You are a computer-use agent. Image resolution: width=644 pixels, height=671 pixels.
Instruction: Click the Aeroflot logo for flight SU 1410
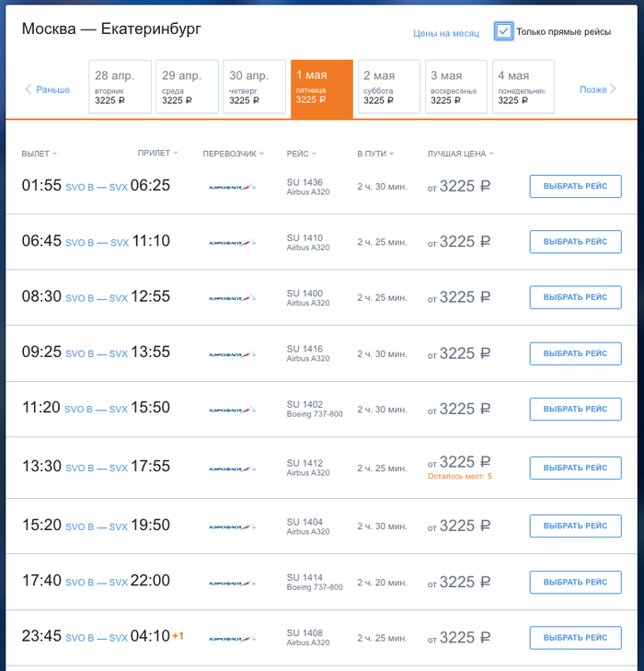[x=231, y=243]
